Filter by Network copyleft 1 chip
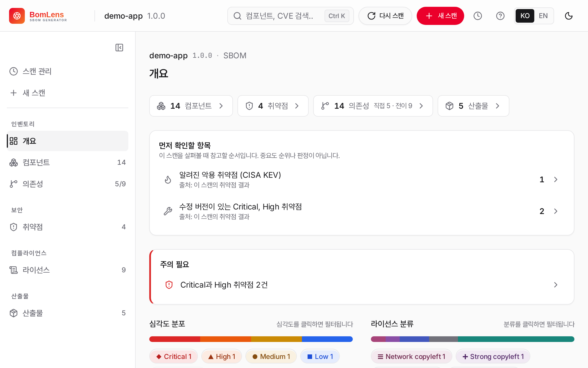This screenshot has width=588, height=368. click(412, 357)
